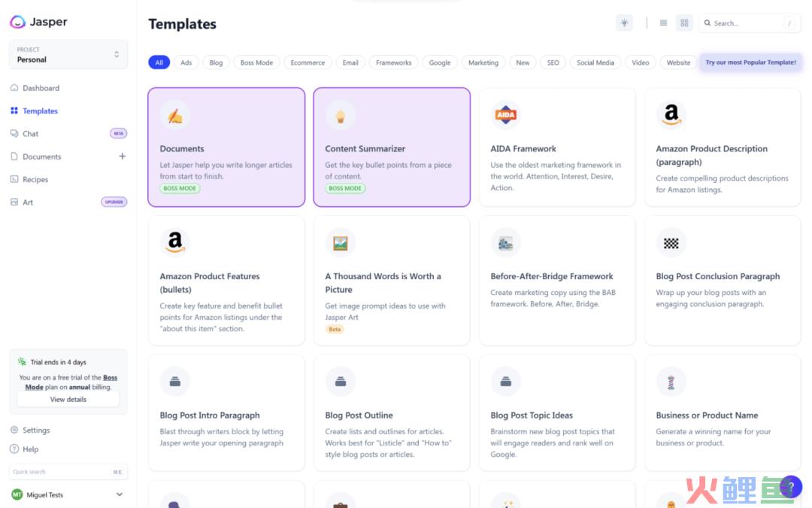Click Try our most Popular Template button
Image resolution: width=812 pixels, height=508 pixels.
750,62
